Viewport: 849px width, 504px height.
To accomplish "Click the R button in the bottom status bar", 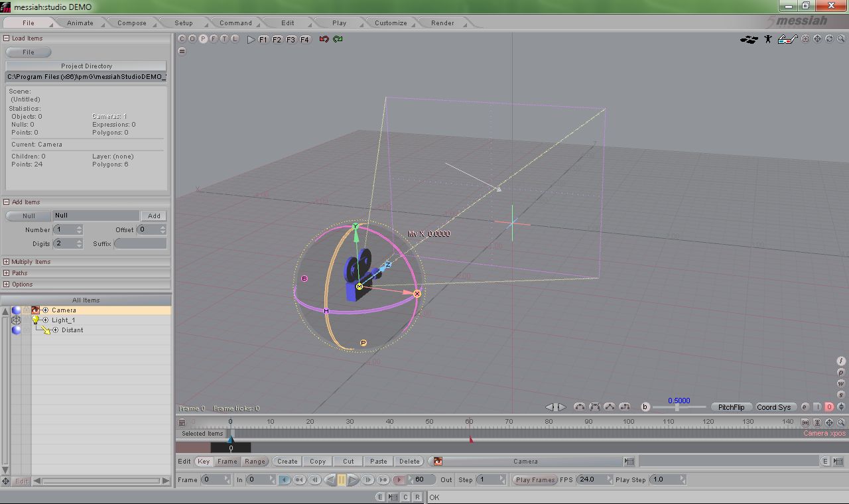I will (417, 497).
